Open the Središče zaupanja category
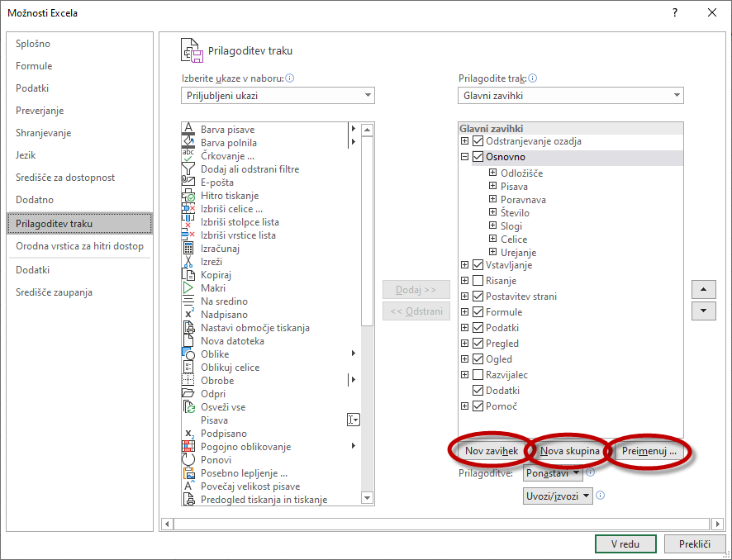Image resolution: width=732 pixels, height=560 pixels. pos(79,292)
